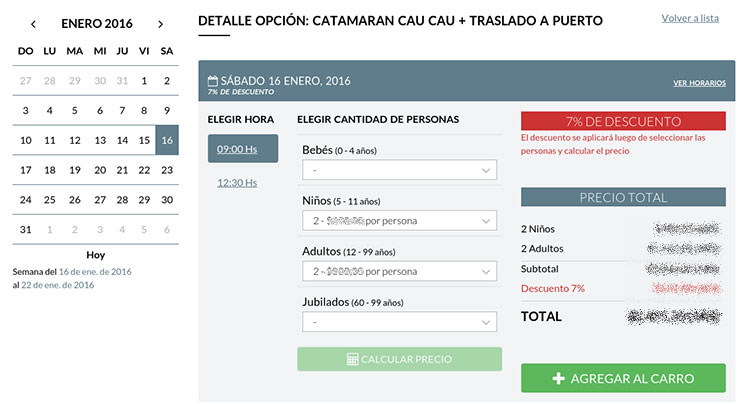Open the Ver Horarios link
This screenshot has height=404, width=750.
(699, 83)
